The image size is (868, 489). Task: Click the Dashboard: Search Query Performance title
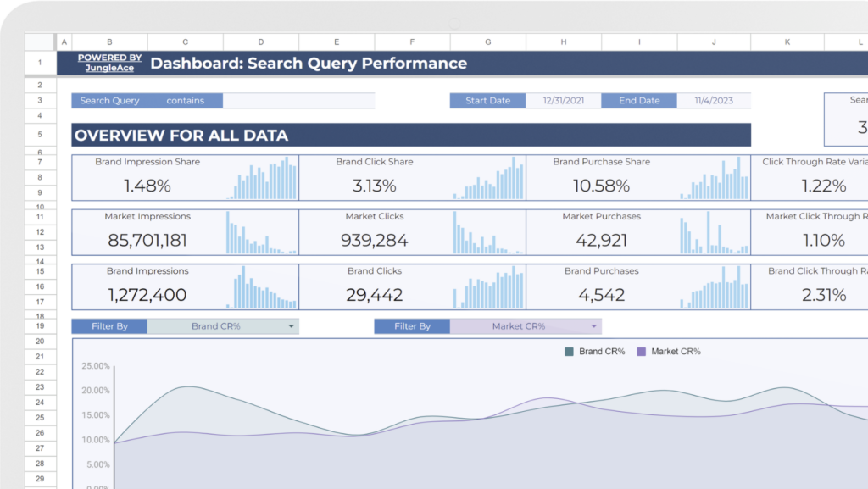point(309,64)
